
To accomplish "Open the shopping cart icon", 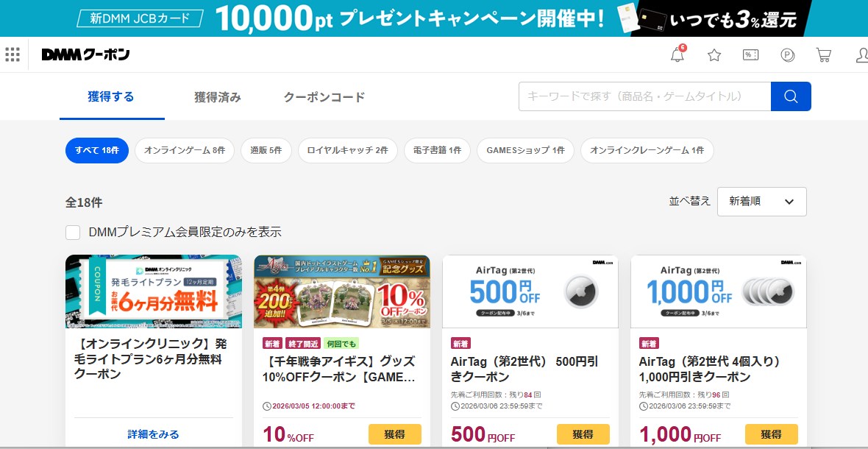I will (x=824, y=55).
